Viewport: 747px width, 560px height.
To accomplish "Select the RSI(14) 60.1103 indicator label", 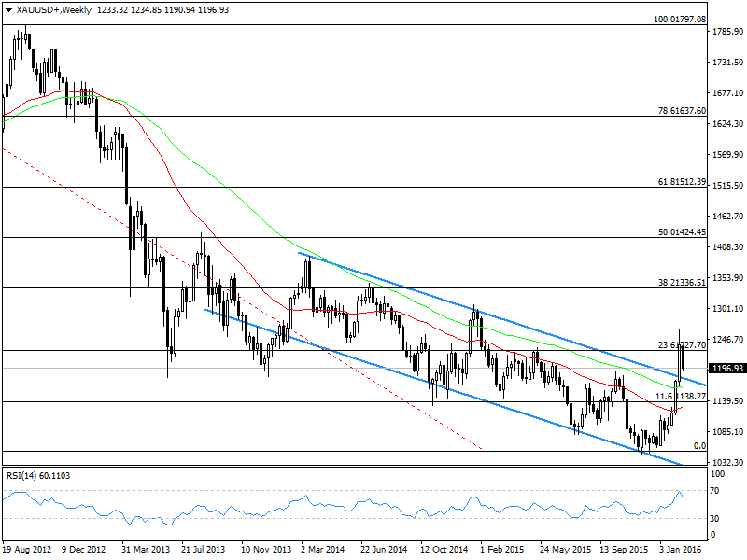I will click(38, 476).
